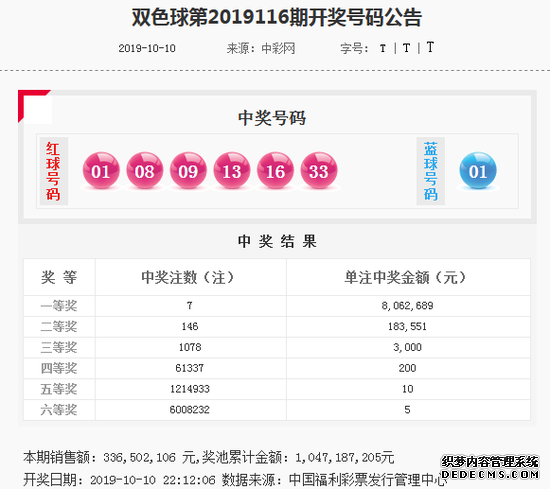Select the medium font size T
This screenshot has width=550, height=489.
[x=406, y=48]
